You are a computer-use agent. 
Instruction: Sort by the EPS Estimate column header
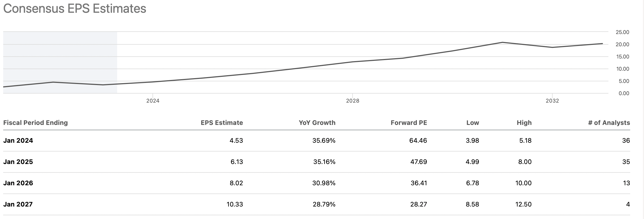pyautogui.click(x=222, y=123)
